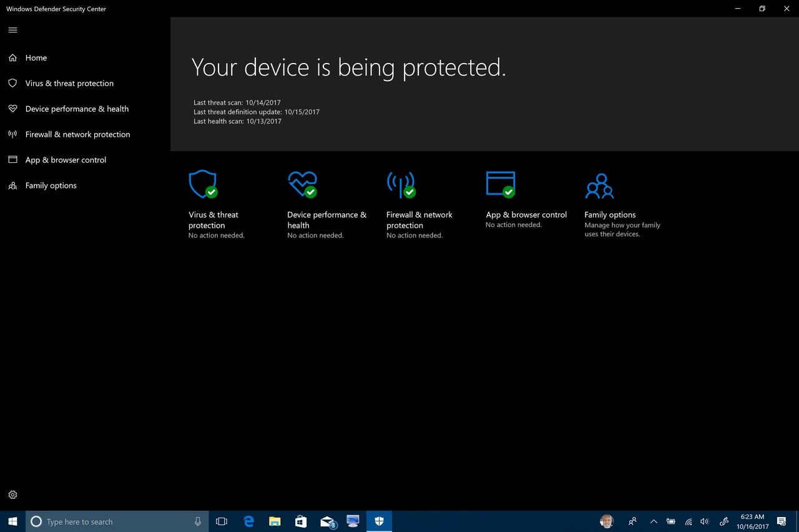799x532 pixels.
Task: Open the volume speaker tray icon
Action: point(705,521)
